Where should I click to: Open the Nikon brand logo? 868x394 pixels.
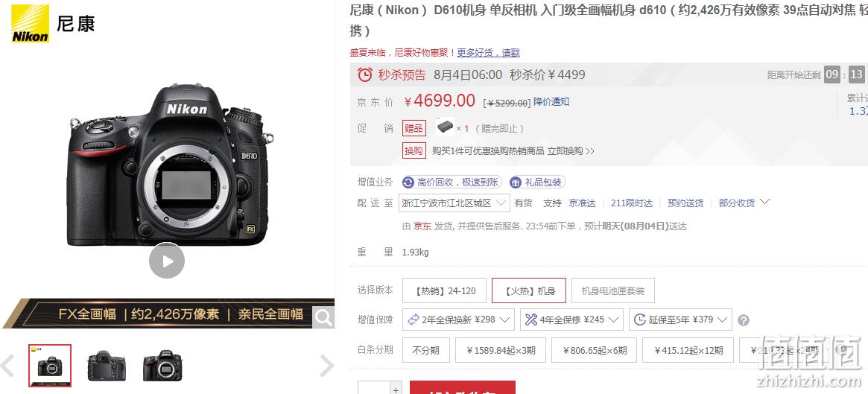31,24
